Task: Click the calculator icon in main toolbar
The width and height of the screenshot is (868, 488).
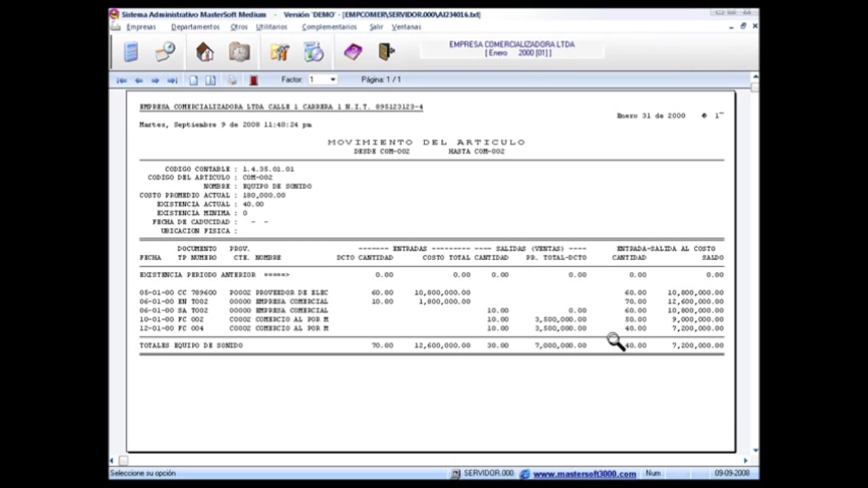Action: tap(131, 52)
